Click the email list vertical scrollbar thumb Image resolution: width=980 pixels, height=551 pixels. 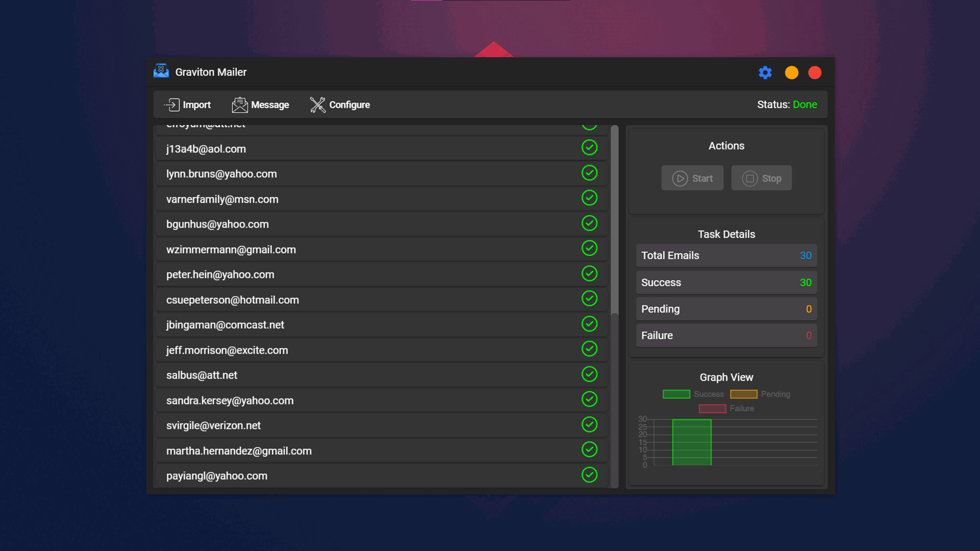(615, 219)
